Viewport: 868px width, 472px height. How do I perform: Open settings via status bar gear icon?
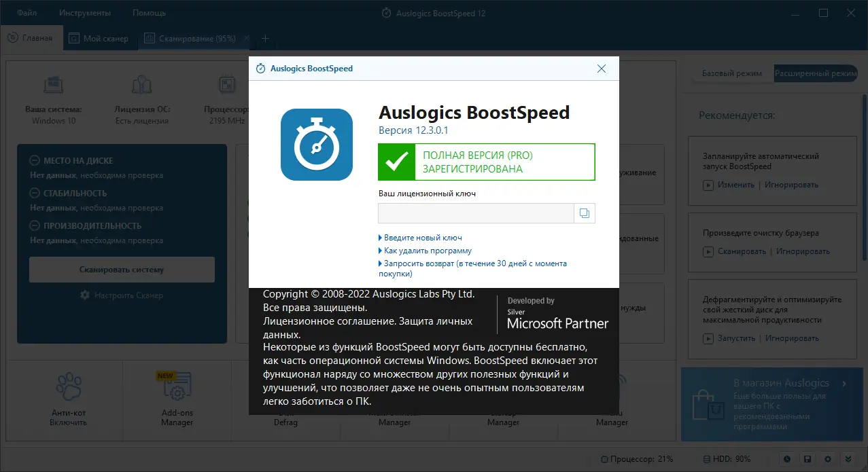click(828, 459)
